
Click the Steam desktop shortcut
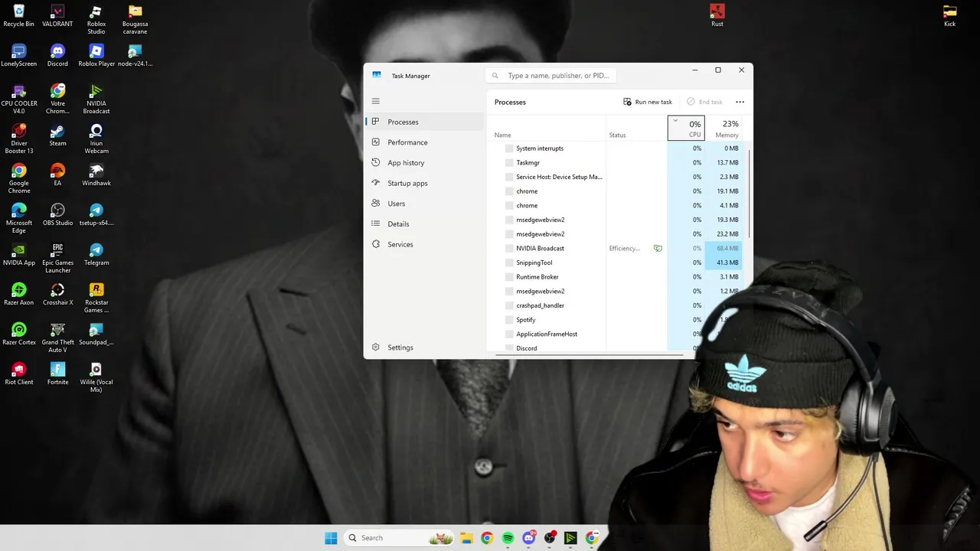(x=57, y=135)
